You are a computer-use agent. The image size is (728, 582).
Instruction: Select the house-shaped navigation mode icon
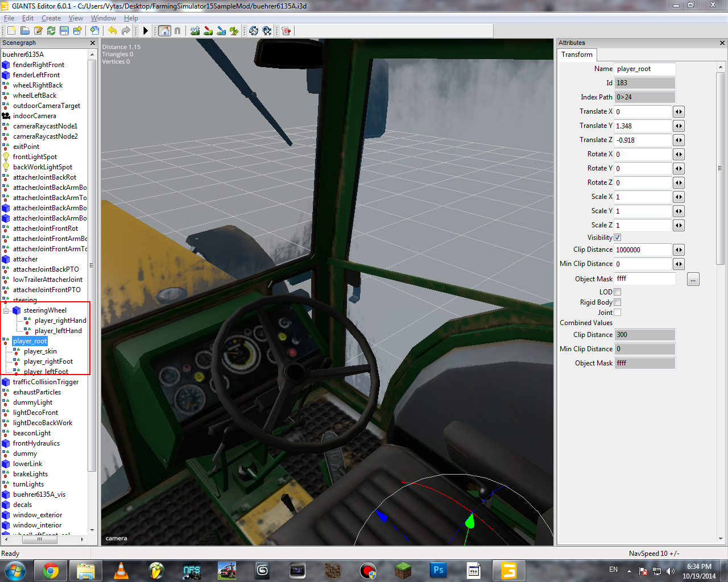[x=164, y=31]
